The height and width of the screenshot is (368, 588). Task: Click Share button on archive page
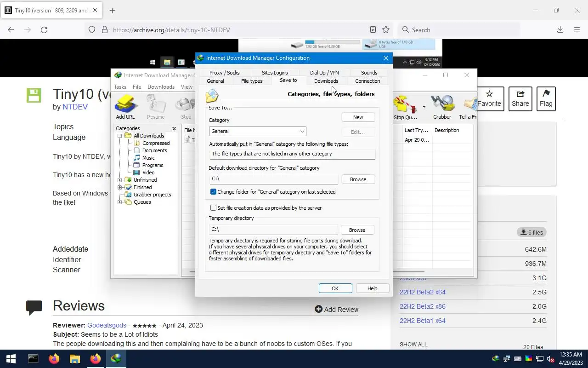[520, 99]
